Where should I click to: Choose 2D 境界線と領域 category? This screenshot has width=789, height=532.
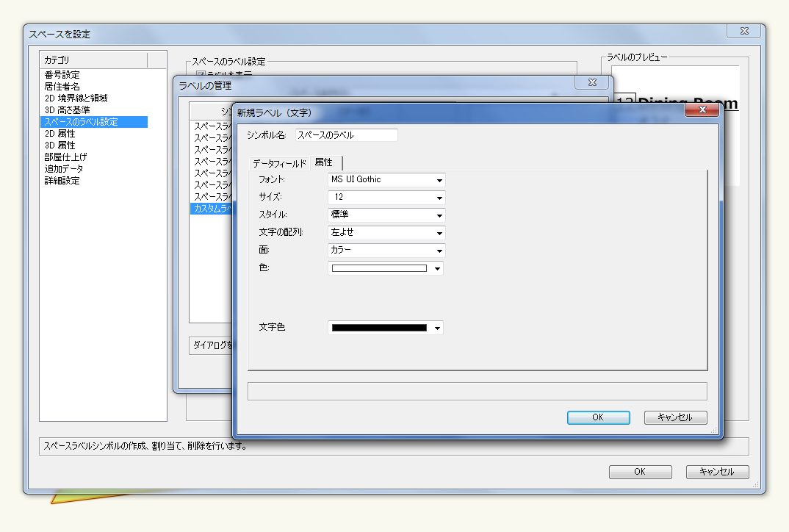(76, 98)
